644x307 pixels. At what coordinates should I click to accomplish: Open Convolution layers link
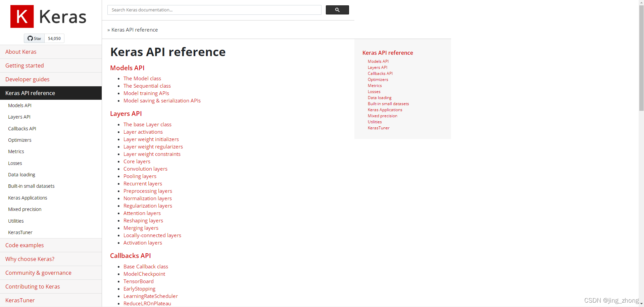click(x=145, y=169)
